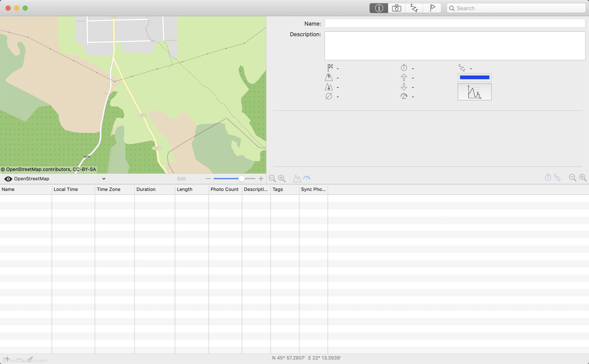Switch chart axis to distance path icon
Screen dimensions: 589x364
click(557, 178)
